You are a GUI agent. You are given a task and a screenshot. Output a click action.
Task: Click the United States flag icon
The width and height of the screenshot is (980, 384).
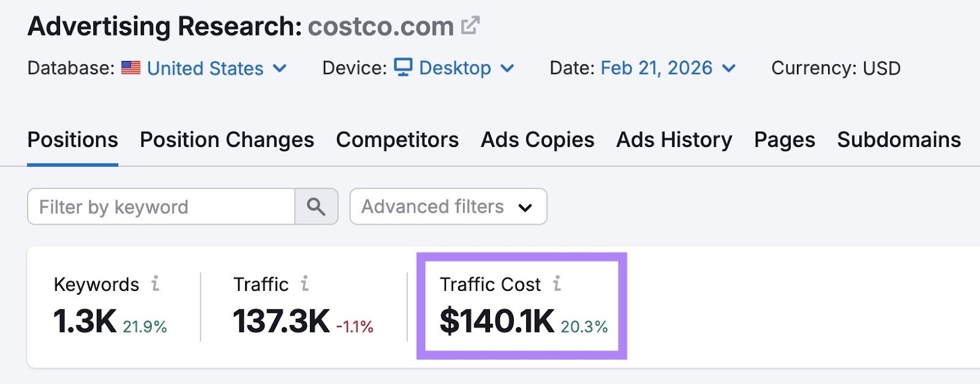(131, 68)
